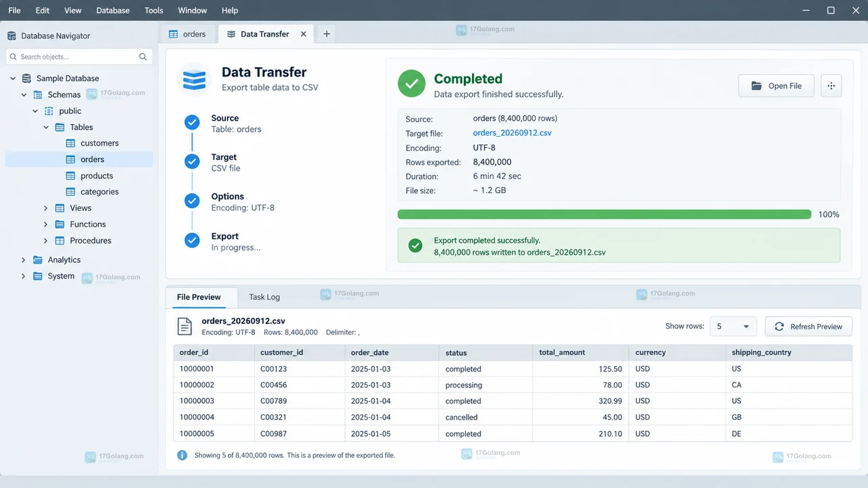Expand the Analytics database node

pyautogui.click(x=24, y=260)
